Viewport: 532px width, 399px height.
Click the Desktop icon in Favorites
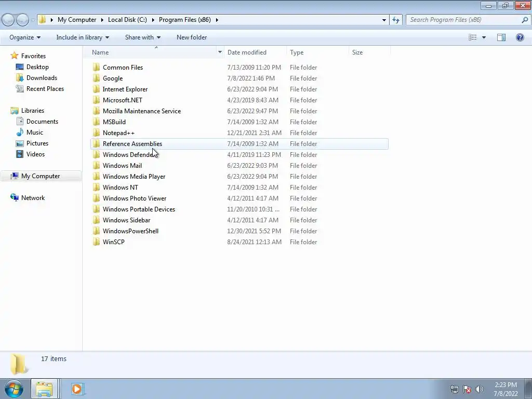coord(20,67)
